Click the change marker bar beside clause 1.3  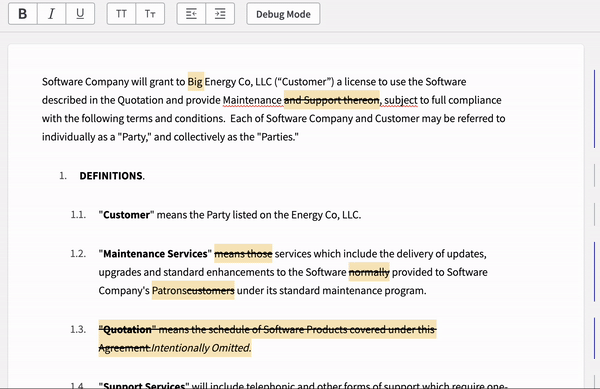click(594, 339)
